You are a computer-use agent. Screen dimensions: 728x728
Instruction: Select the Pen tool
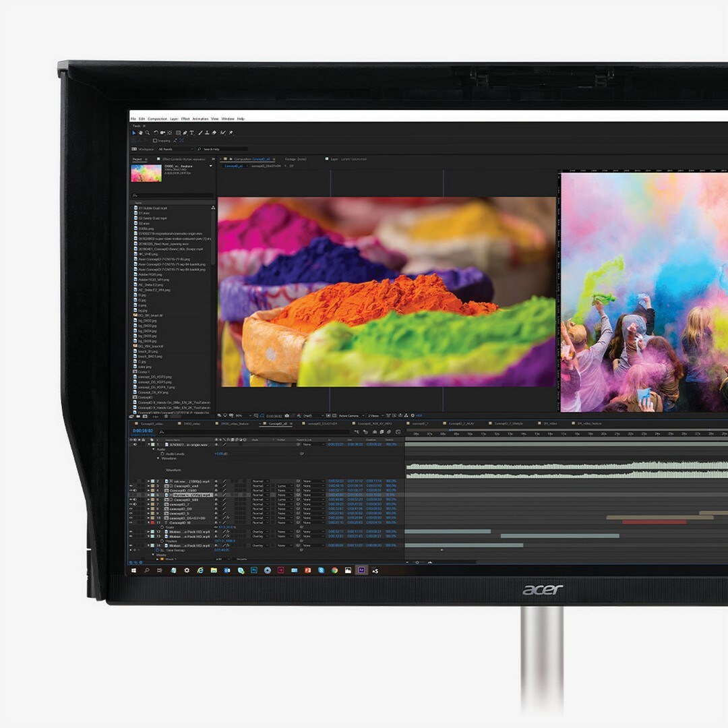185,133
